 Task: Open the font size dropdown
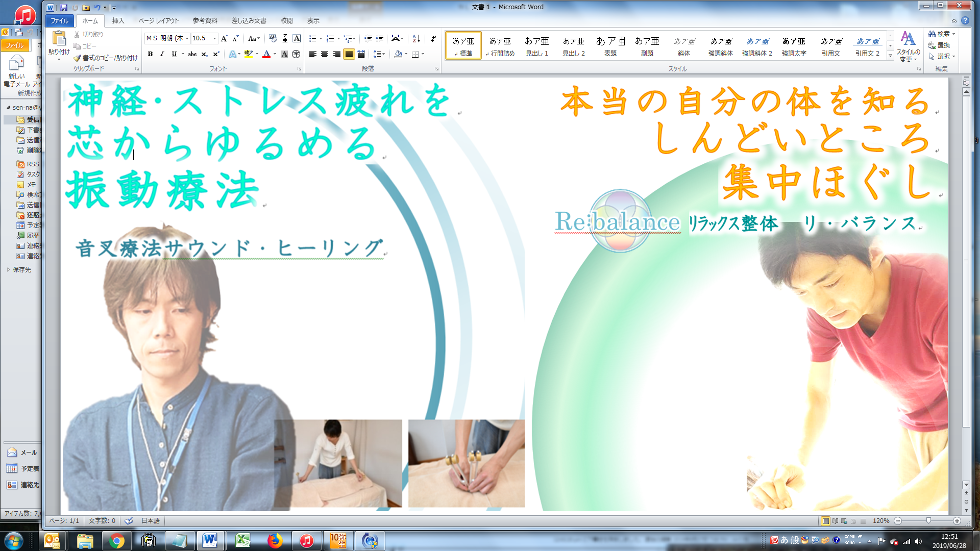coord(215,39)
